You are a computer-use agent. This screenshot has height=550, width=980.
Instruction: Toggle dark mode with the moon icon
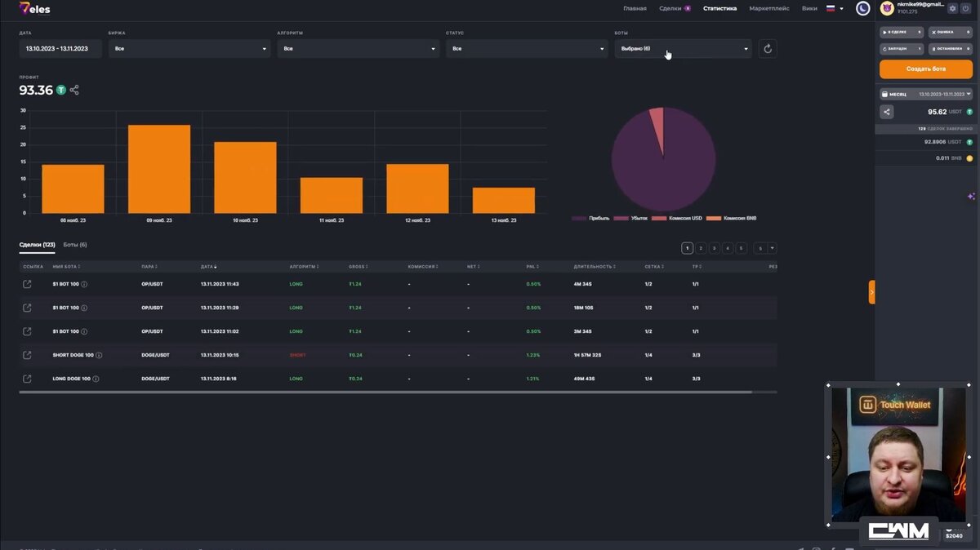pos(862,8)
